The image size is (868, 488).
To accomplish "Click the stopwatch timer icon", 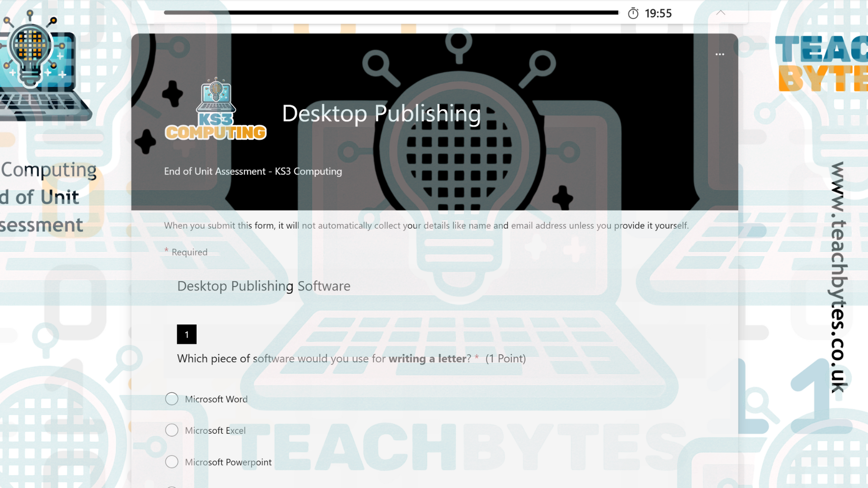I will 633,14.
